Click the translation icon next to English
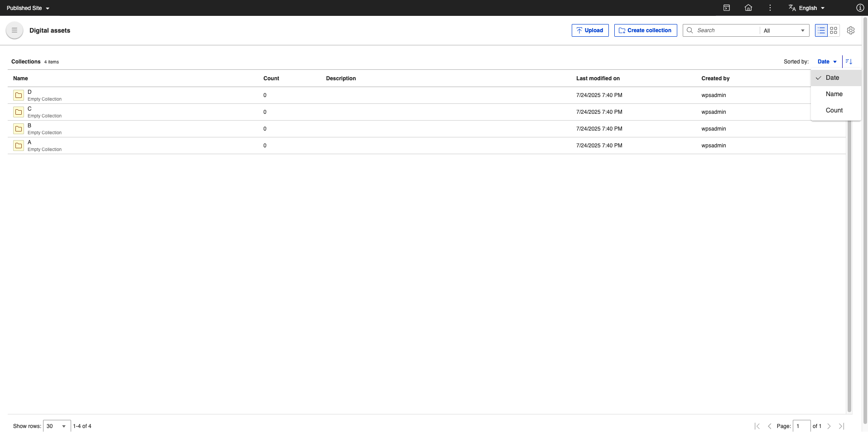The image size is (868, 433). [792, 8]
